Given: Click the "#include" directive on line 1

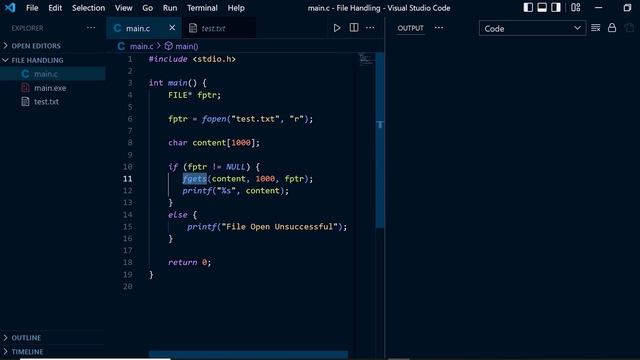Looking at the screenshot, I should [x=168, y=59].
